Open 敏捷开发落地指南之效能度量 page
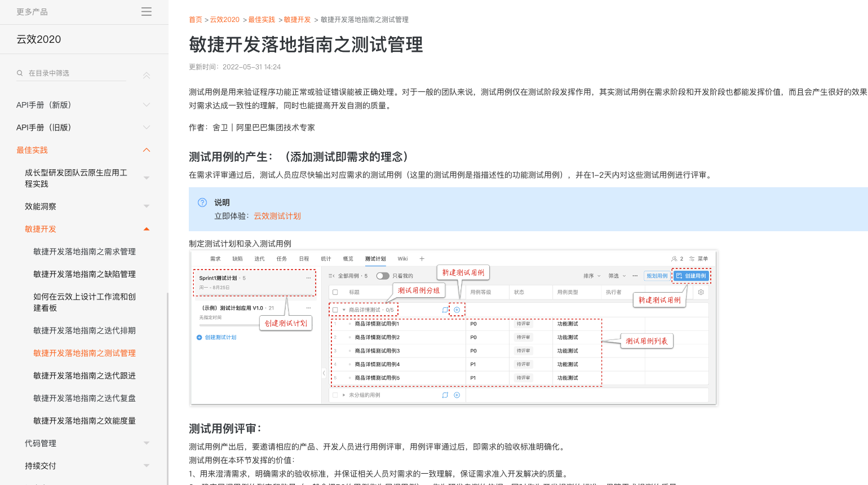 [85, 421]
